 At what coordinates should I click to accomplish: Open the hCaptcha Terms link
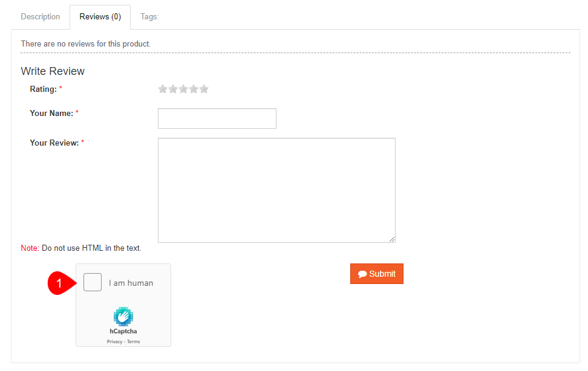pyautogui.click(x=134, y=341)
